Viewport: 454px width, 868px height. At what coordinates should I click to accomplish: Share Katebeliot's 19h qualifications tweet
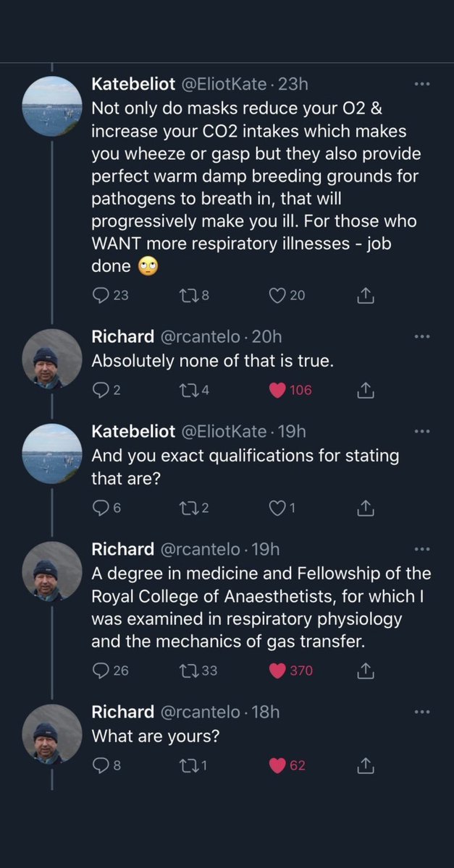(x=366, y=509)
